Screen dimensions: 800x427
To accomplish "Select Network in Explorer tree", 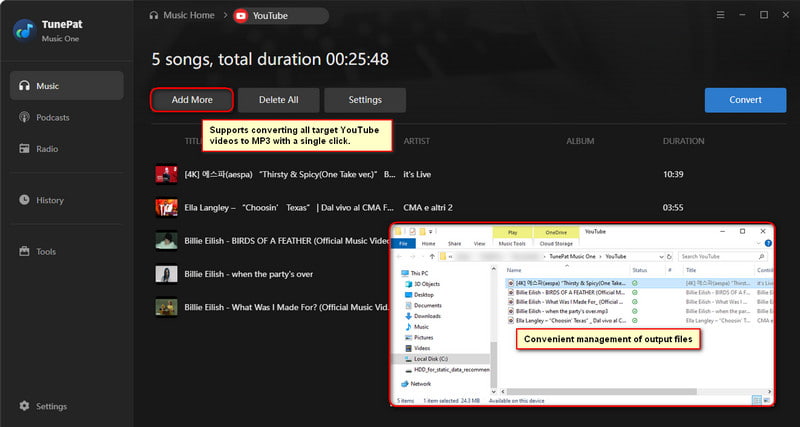I will click(x=416, y=384).
